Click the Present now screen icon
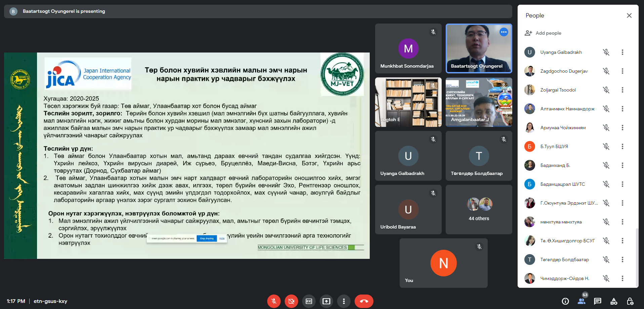The height and width of the screenshot is (309, 644). click(326, 301)
